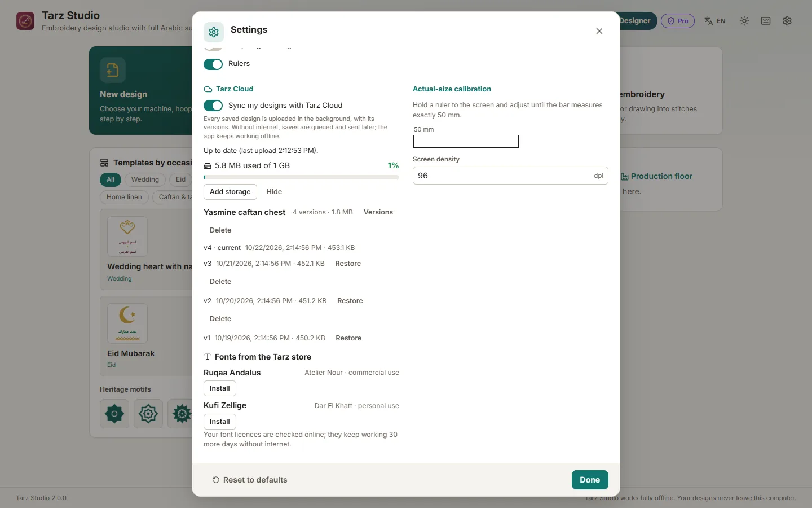The width and height of the screenshot is (812, 508).
Task: Click the Tarz Studio logo icon
Action: (x=25, y=21)
